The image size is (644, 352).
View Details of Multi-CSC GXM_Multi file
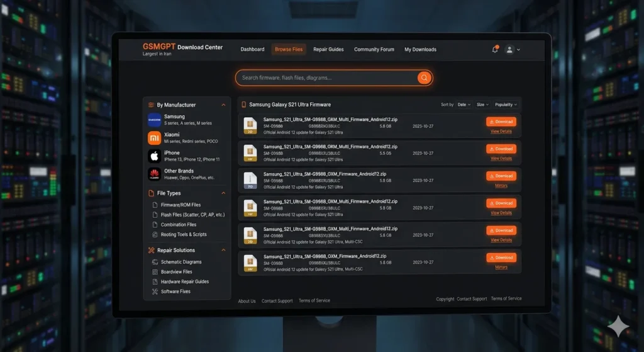(501, 240)
